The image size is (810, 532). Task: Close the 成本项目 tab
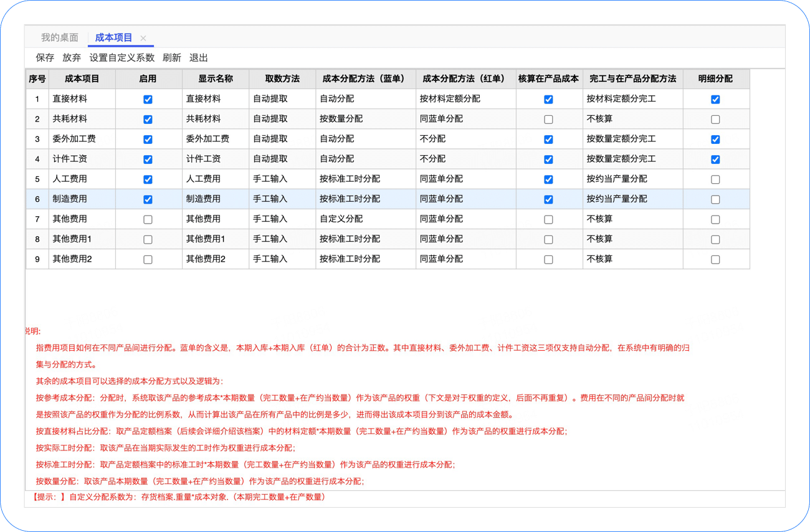(143, 39)
